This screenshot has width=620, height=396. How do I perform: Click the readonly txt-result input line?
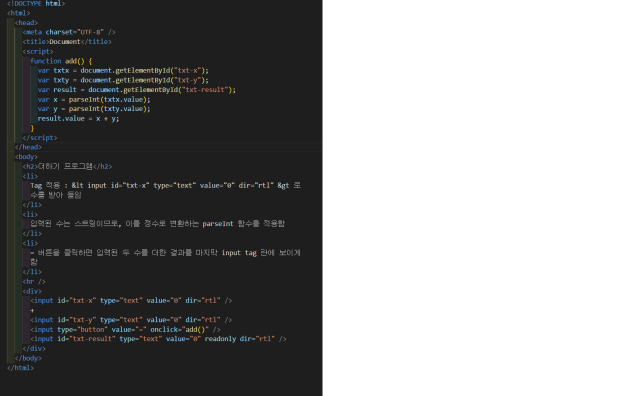tap(158, 339)
